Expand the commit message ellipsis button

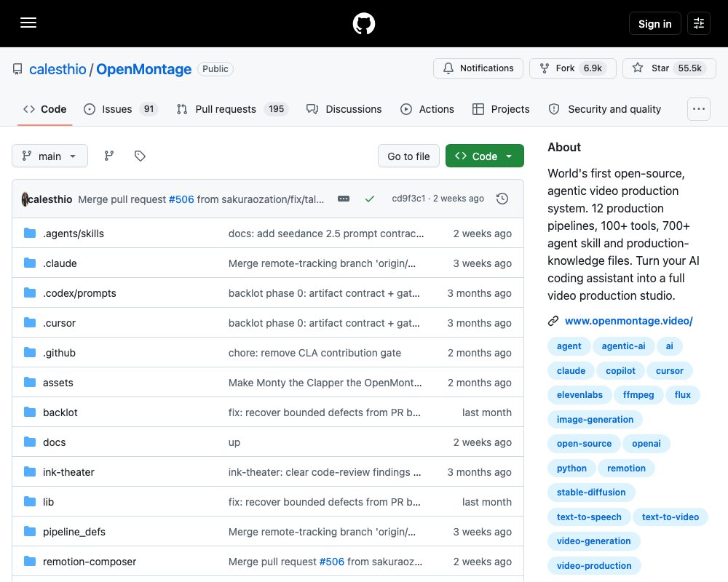pyautogui.click(x=344, y=199)
